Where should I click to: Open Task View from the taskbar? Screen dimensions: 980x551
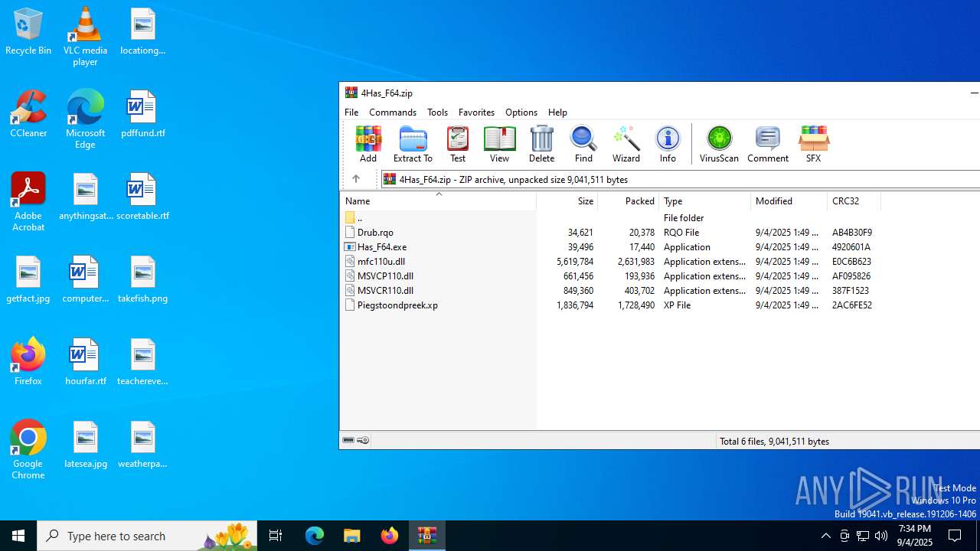(276, 536)
